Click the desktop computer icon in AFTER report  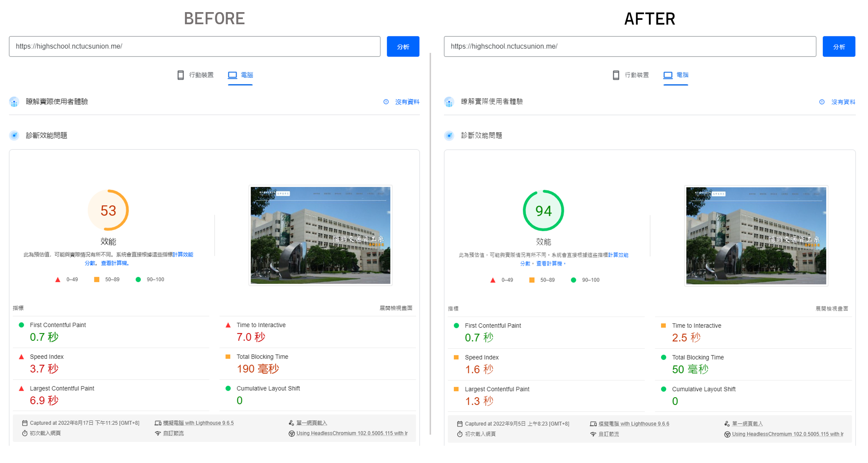coord(668,75)
